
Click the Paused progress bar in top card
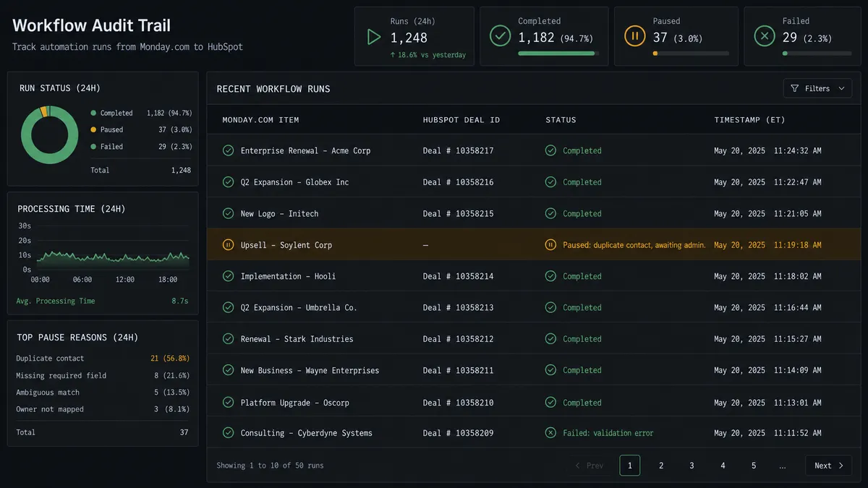pos(691,53)
